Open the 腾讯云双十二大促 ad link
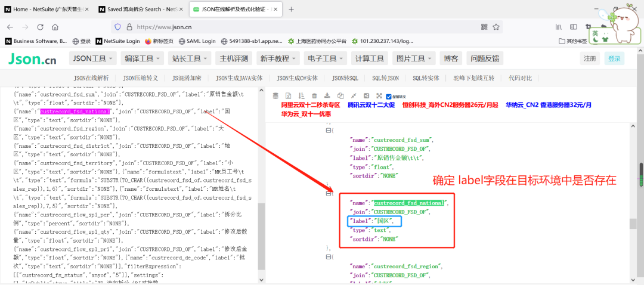The width and height of the screenshot is (644, 285). point(371,105)
